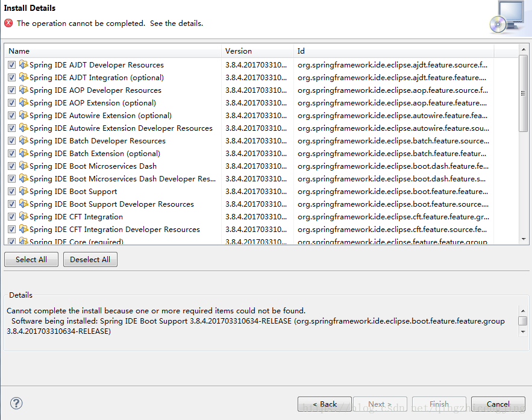This screenshot has width=532, height=420.
Task: Uncheck Spring IDE AOP Developer Resources
Action: click(12, 90)
